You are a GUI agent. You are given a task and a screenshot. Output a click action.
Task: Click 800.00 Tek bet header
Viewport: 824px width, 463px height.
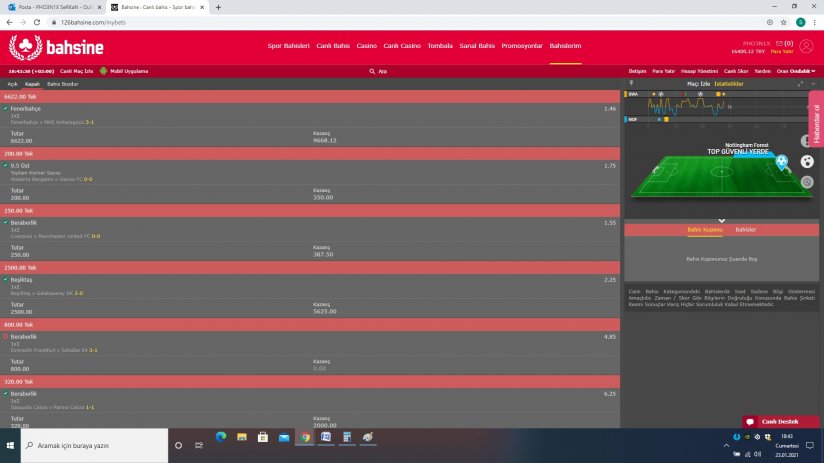[x=310, y=325]
